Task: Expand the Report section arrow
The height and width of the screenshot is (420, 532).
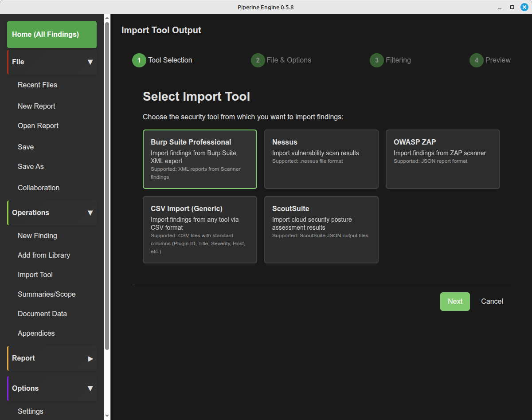Action: coord(90,358)
